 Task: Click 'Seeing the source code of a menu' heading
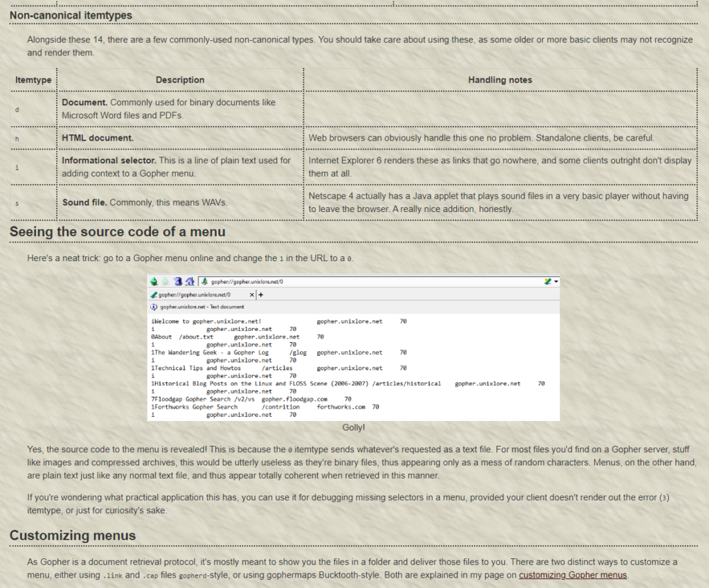click(118, 232)
